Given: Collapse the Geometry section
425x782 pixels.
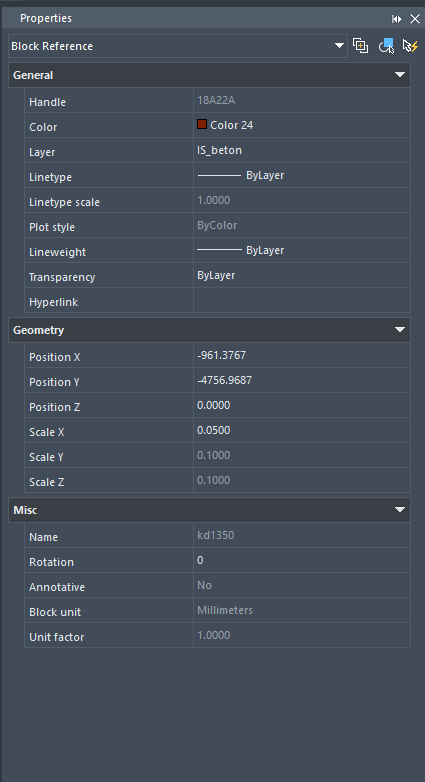Looking at the screenshot, I should 400,330.
